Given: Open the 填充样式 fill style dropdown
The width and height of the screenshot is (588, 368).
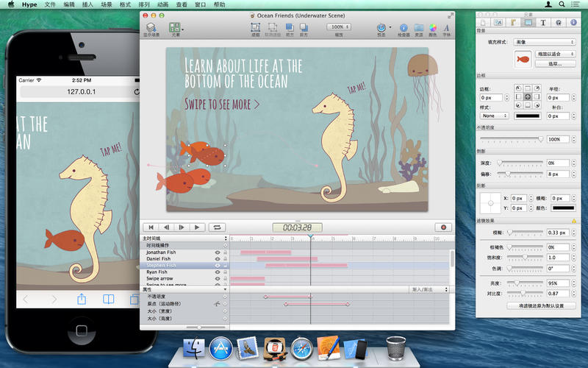Looking at the screenshot, I should pyautogui.click(x=545, y=42).
